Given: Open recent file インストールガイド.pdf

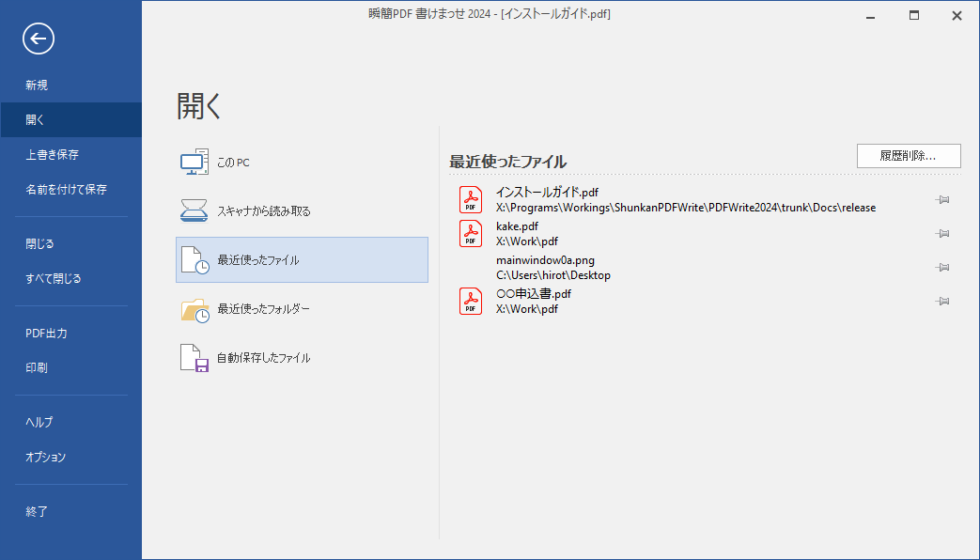Looking at the screenshot, I should (x=547, y=193).
